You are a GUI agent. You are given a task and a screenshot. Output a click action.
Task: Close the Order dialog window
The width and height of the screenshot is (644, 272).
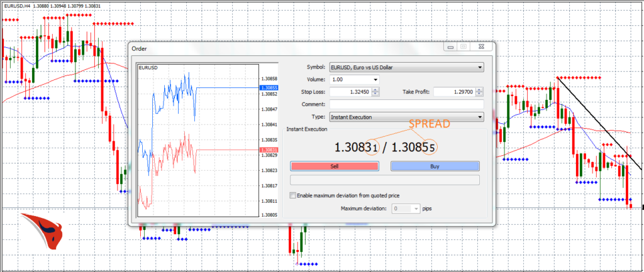[480, 47]
